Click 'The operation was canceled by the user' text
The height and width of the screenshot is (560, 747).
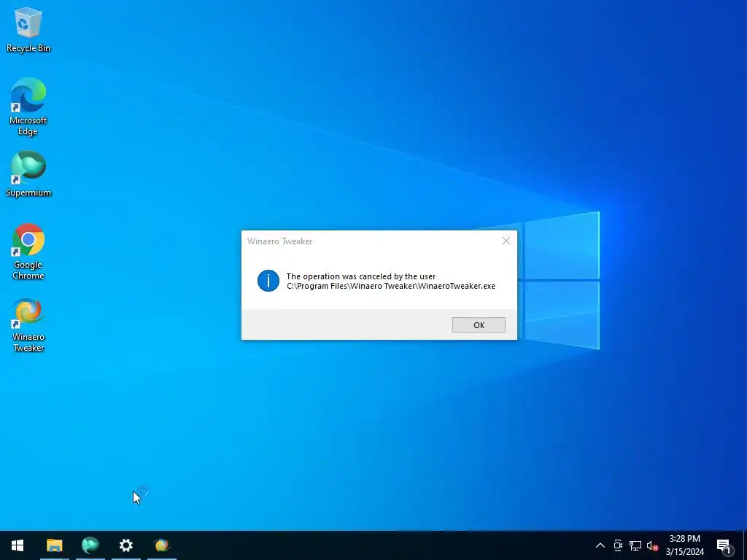click(360, 276)
